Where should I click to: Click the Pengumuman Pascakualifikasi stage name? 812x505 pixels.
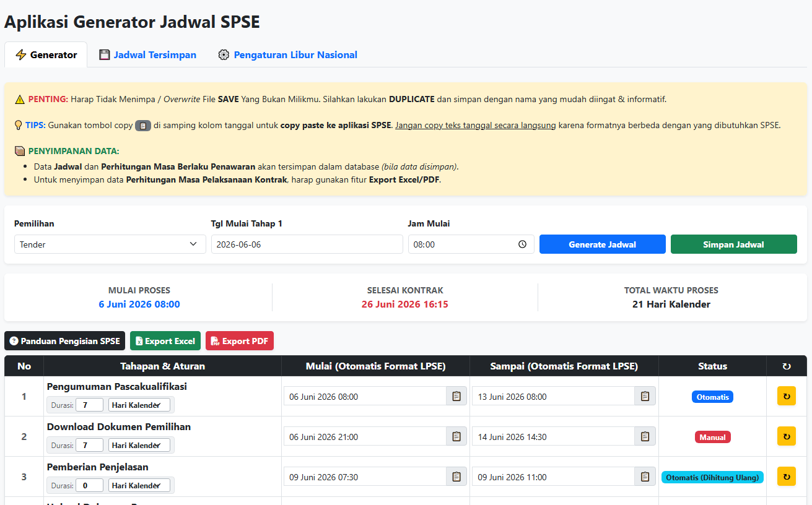pos(117,386)
